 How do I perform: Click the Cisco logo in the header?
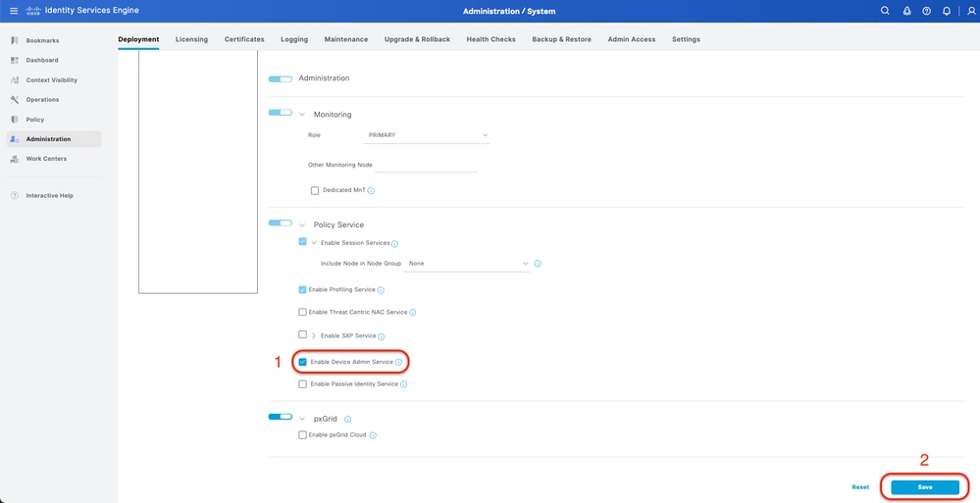33,11
